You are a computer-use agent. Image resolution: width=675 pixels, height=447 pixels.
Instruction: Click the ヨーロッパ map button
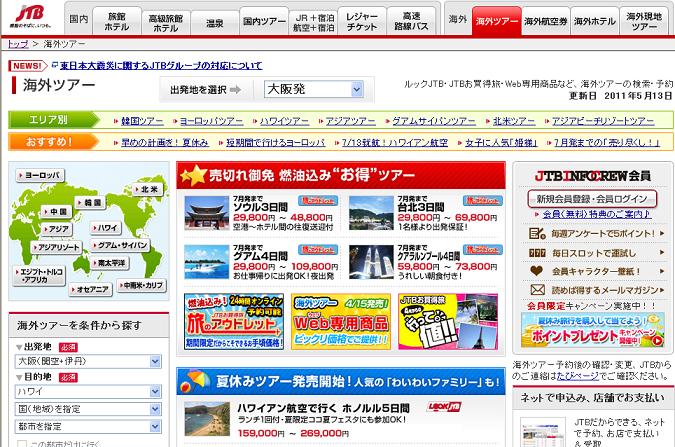coord(40,176)
